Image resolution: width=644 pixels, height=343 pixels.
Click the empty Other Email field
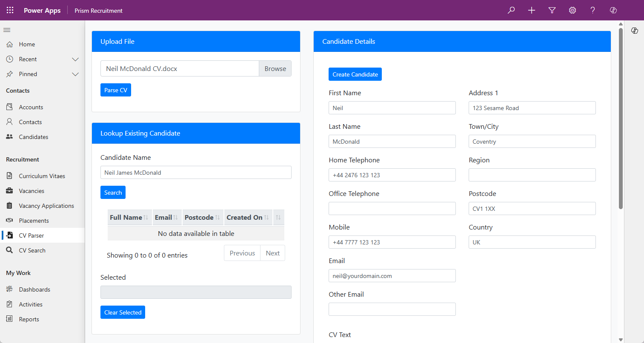[x=392, y=309]
